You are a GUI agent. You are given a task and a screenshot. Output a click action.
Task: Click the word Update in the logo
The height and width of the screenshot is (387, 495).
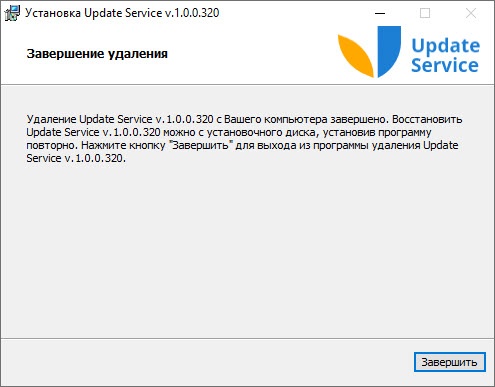(446, 46)
